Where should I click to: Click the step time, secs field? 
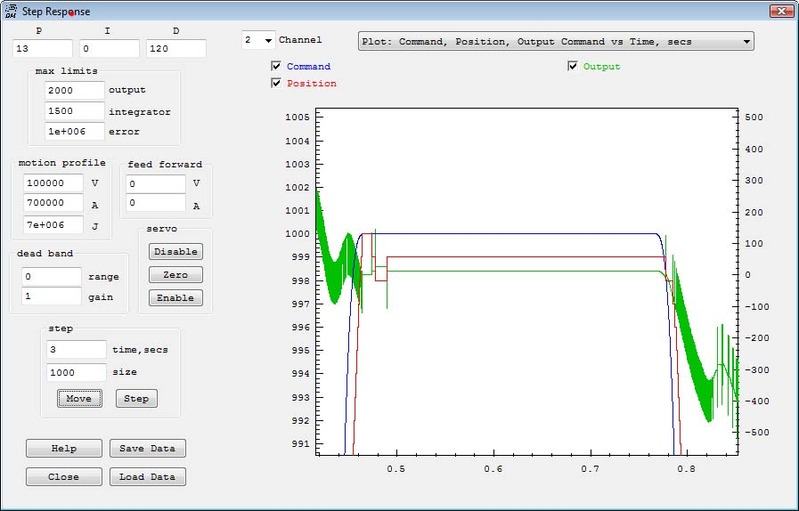coord(76,349)
